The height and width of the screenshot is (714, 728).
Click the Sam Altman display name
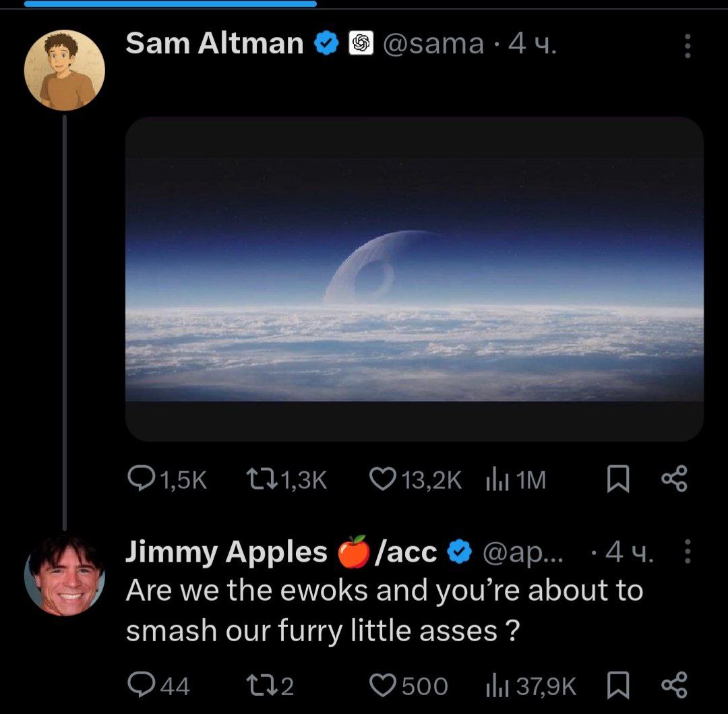pyautogui.click(x=214, y=44)
